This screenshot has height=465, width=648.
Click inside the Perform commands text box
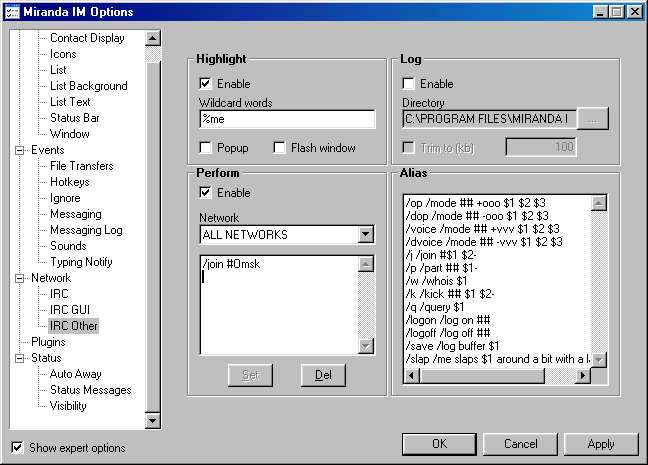coord(279,305)
